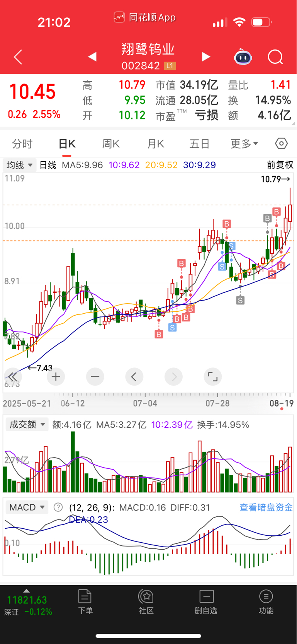Screen dimensions: 297x644
Task: Tap the current price 10.45
Action: (32, 92)
